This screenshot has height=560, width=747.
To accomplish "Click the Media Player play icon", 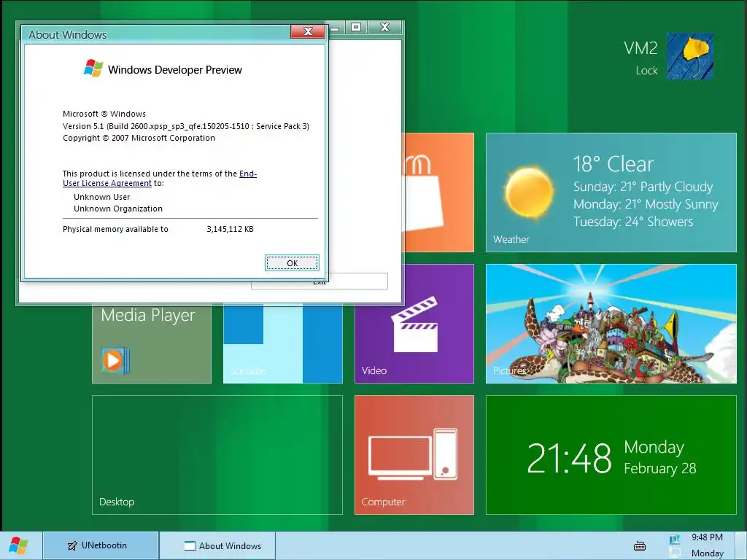I will pyautogui.click(x=115, y=360).
